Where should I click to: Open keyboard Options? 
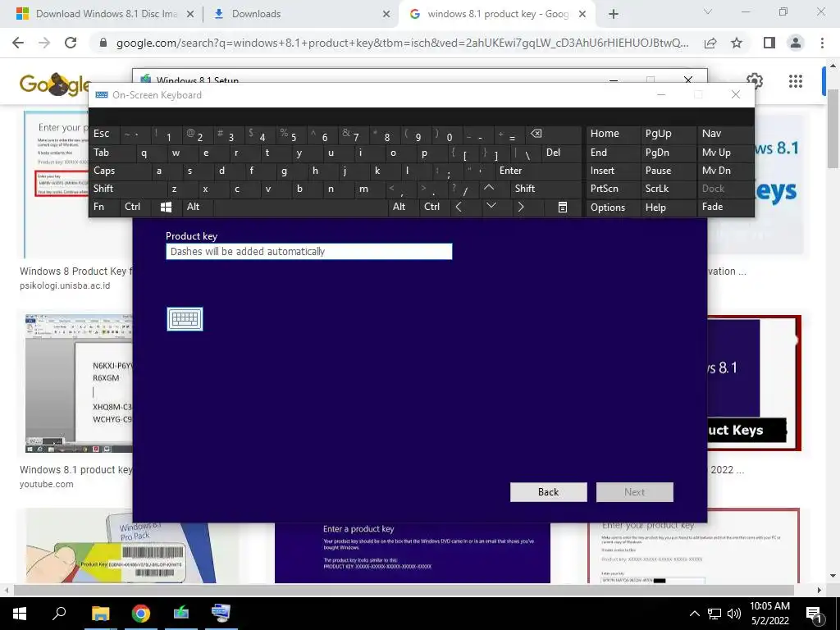tap(613, 208)
